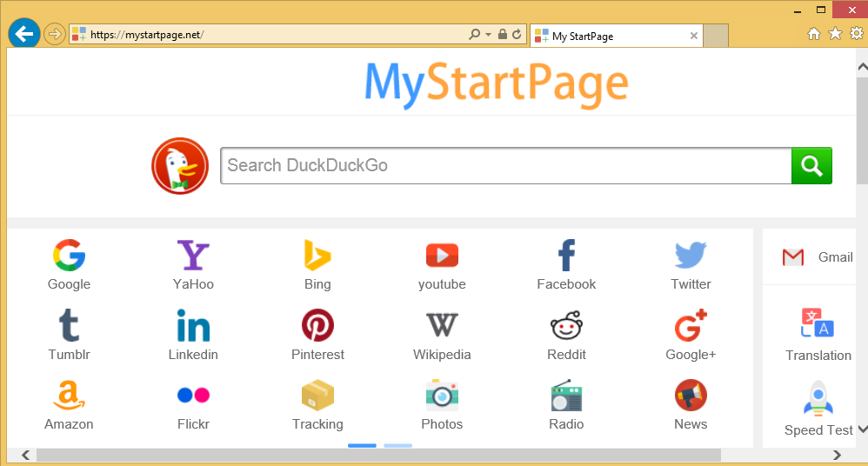Go back with the browser back arrow
The height and width of the screenshot is (466, 868).
coord(24,34)
